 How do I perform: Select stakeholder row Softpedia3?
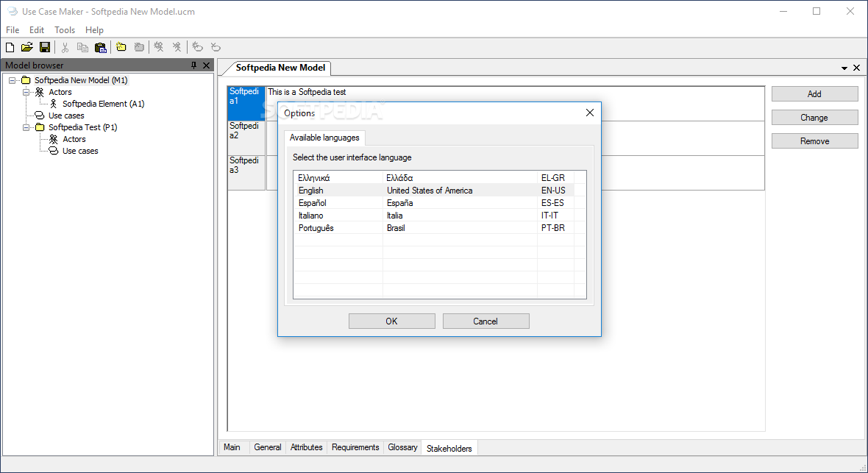coord(246,173)
